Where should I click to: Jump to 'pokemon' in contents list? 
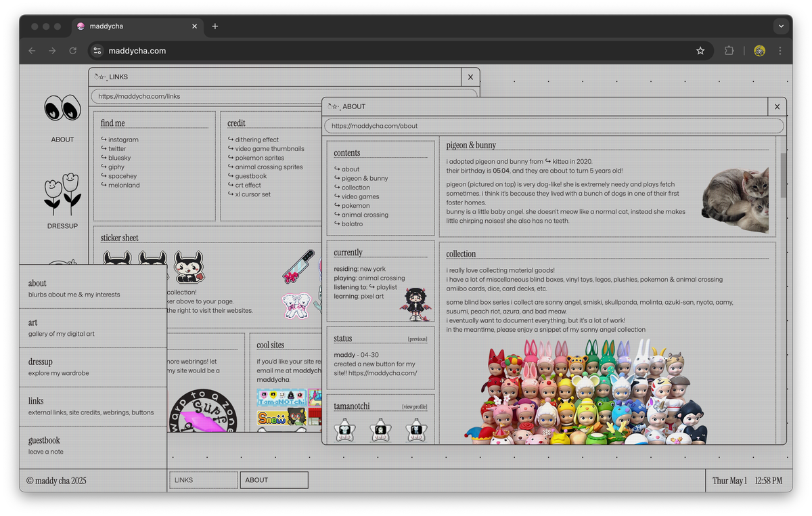355,206
